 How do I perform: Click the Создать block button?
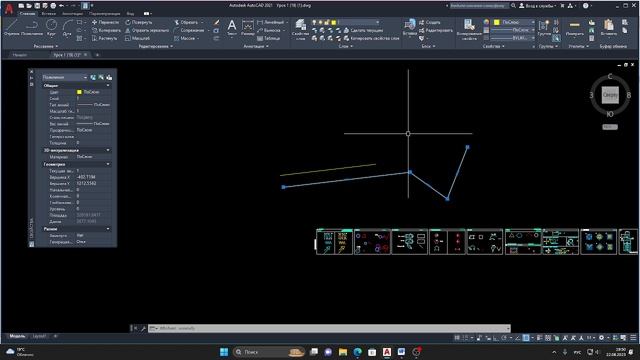pos(430,22)
